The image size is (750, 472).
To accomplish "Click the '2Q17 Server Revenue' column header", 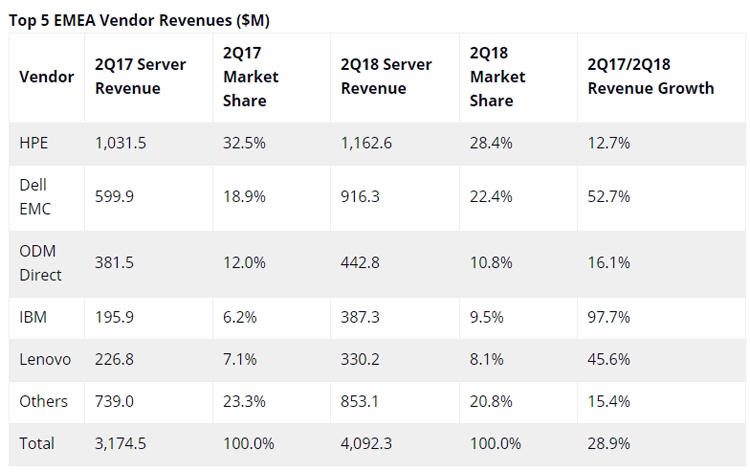I will (x=140, y=76).
